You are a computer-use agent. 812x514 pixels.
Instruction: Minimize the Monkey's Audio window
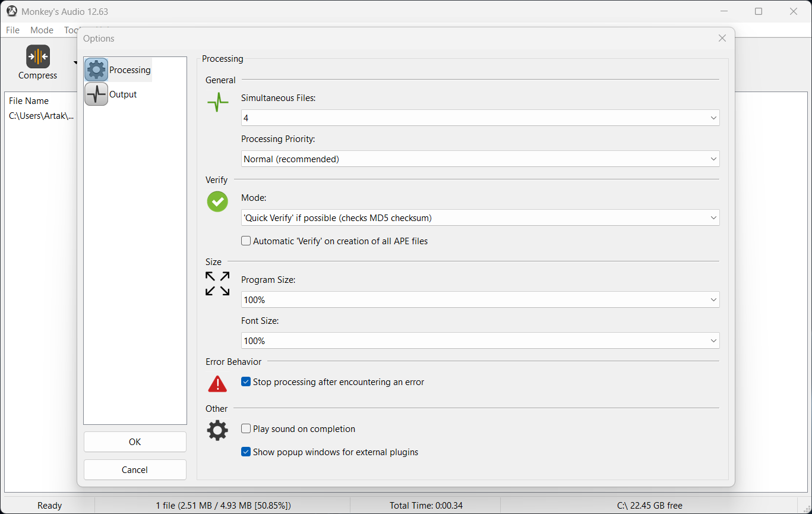[723, 11]
